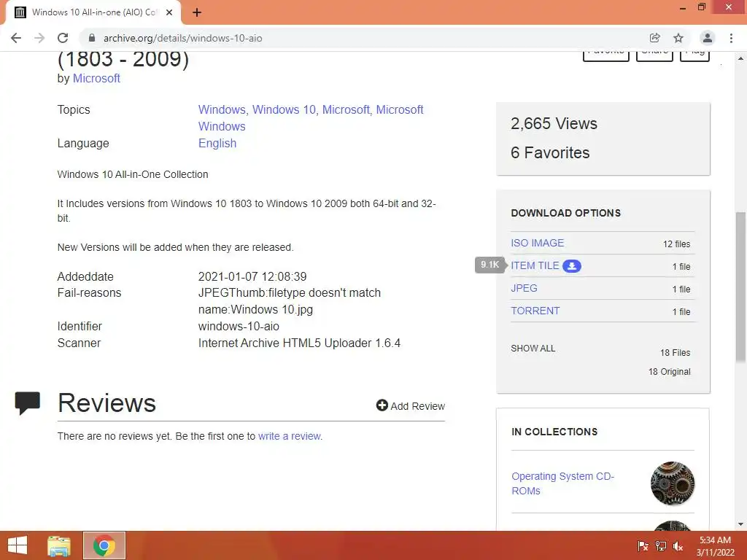Open File Explorer from the taskbar
The width and height of the screenshot is (747, 560).
(59, 545)
